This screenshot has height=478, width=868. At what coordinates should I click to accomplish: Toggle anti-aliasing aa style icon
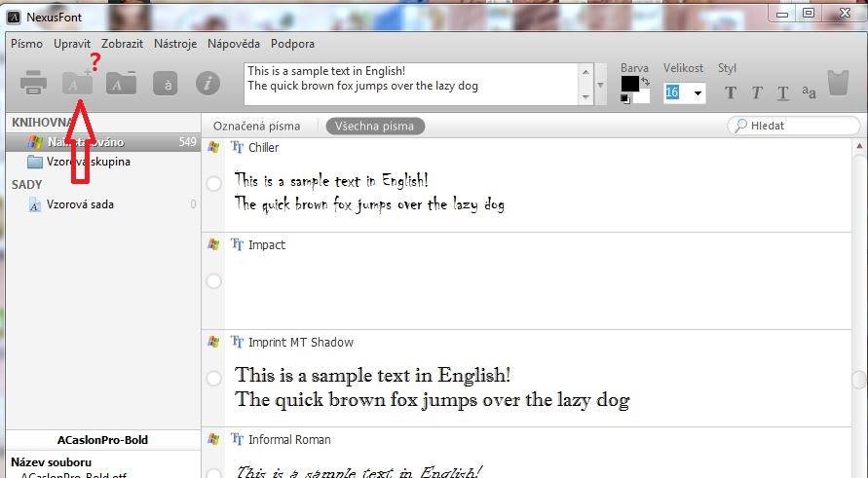coord(809,92)
